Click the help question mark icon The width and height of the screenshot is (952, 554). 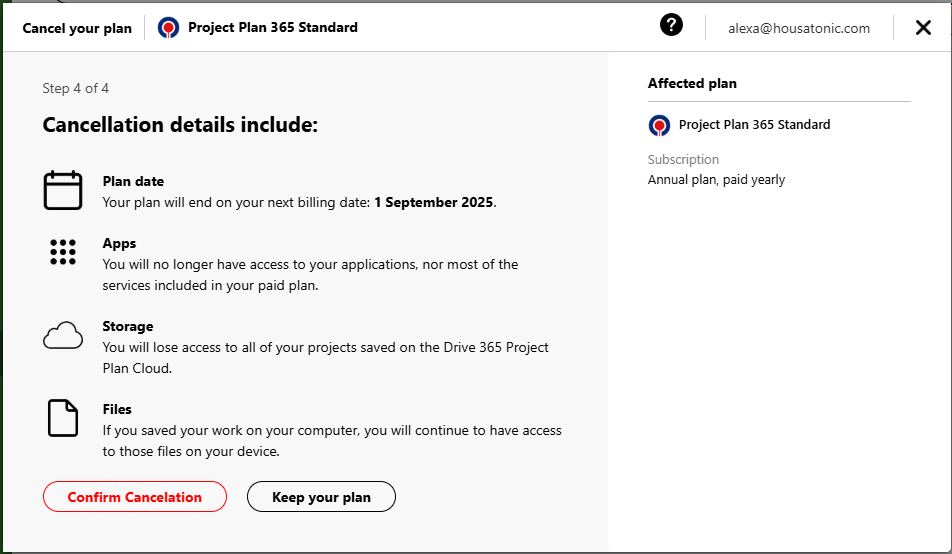click(x=671, y=25)
